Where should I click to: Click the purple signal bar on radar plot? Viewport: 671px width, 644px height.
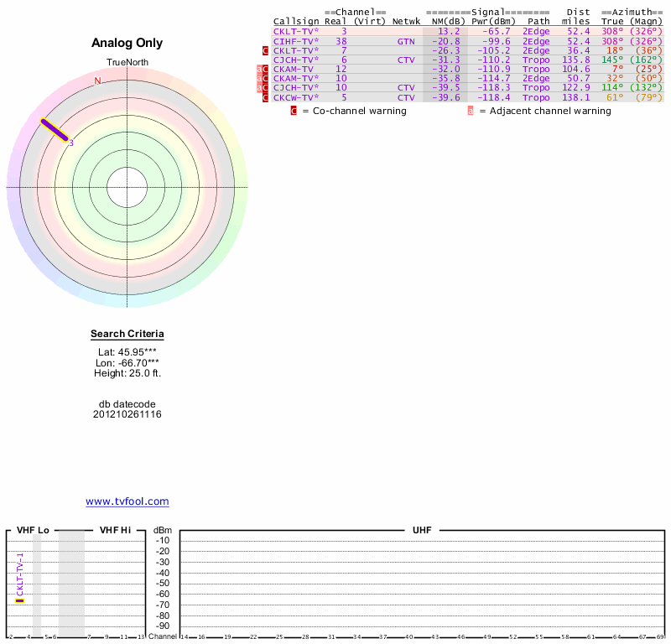coord(54,130)
